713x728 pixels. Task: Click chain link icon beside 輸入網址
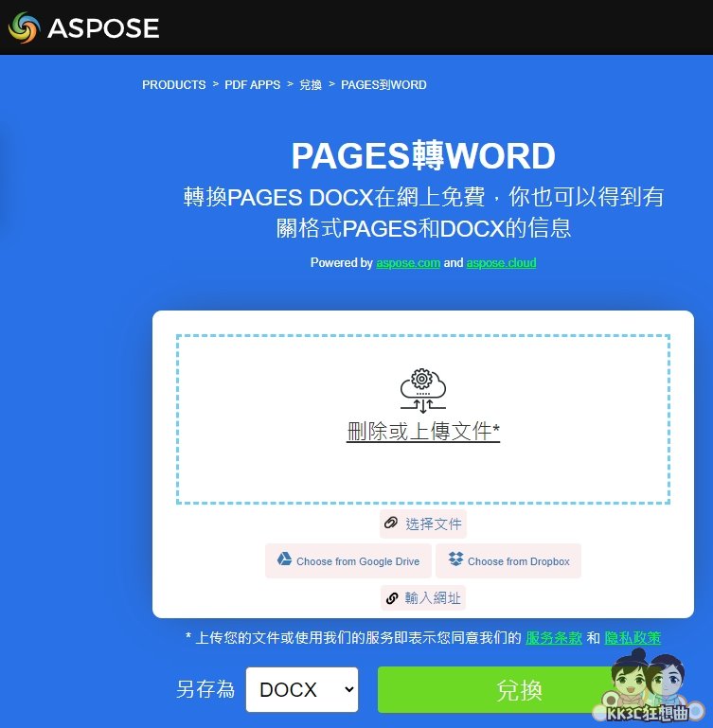392,598
